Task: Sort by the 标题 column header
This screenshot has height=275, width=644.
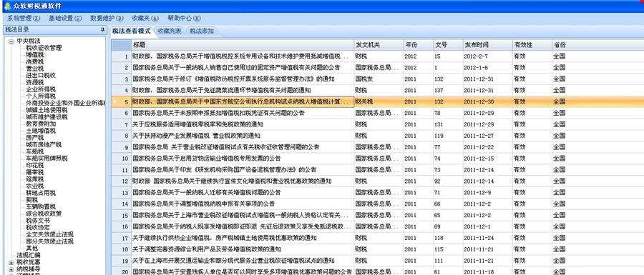Action: point(243,45)
